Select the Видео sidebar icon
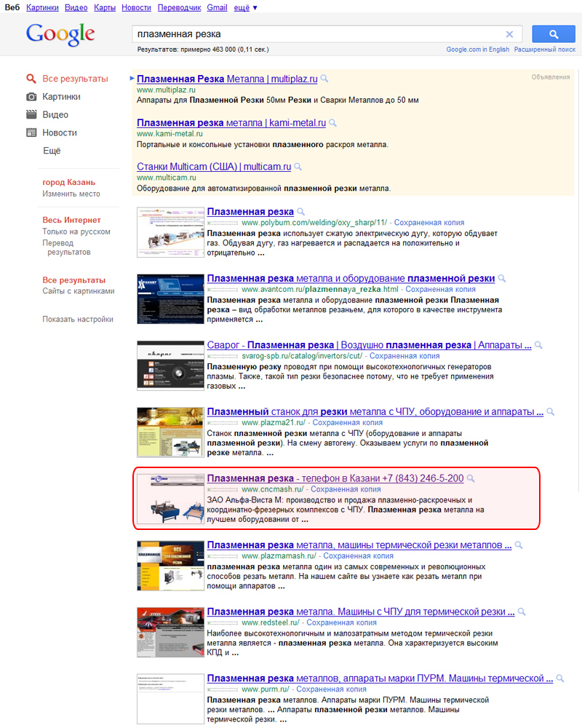 [x=31, y=115]
